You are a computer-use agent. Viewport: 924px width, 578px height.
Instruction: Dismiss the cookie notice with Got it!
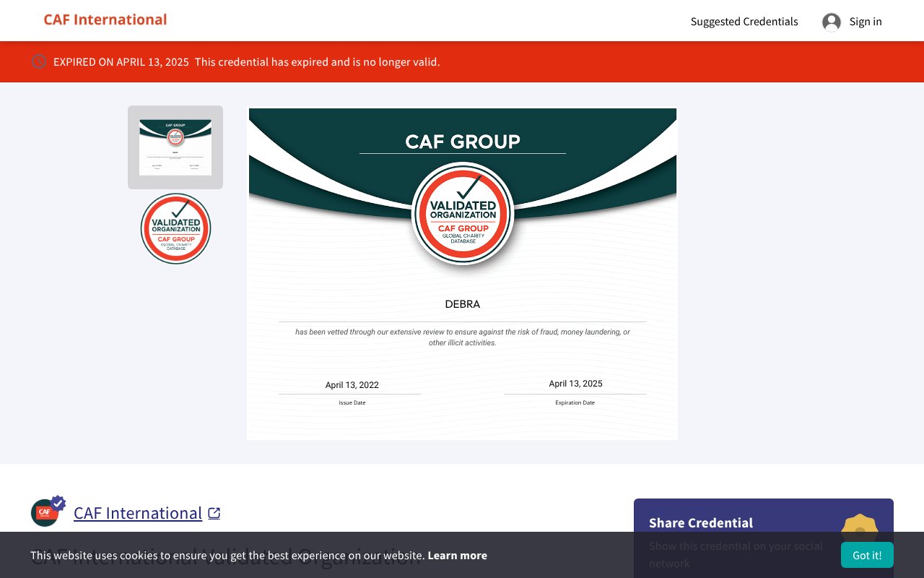pos(866,555)
